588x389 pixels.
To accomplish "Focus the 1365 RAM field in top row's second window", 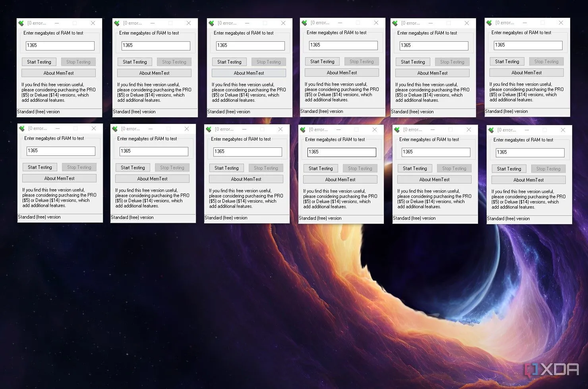I will (x=156, y=46).
